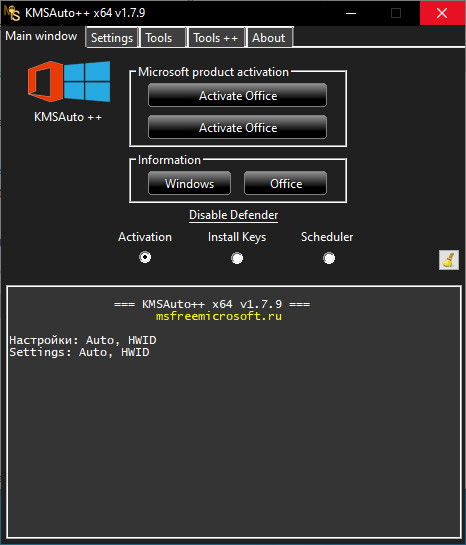Select the Install Keys radio button
Image resolution: width=466 pixels, height=545 pixels.
[x=237, y=258]
